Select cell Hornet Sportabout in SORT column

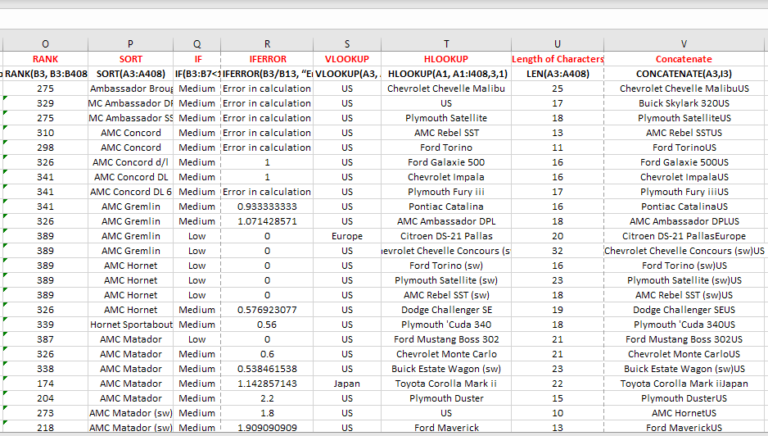(131, 324)
